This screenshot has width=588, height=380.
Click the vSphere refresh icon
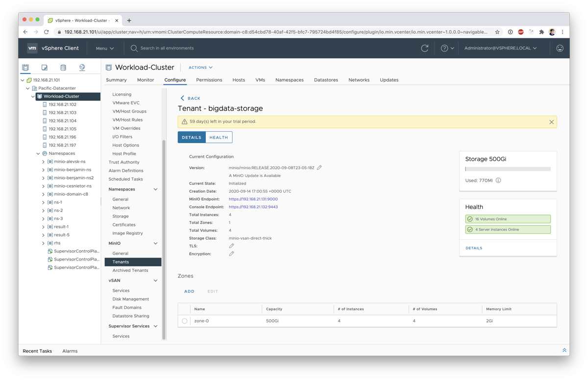[x=425, y=48]
